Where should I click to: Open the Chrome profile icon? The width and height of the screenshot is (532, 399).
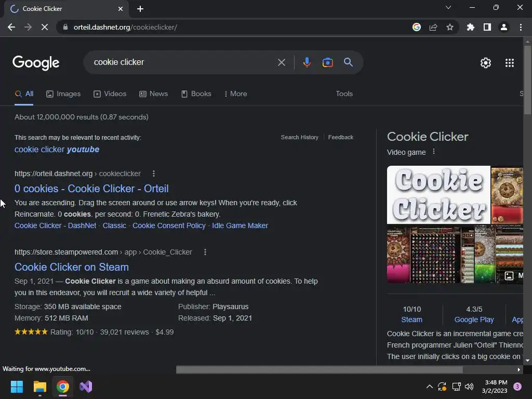click(504, 27)
